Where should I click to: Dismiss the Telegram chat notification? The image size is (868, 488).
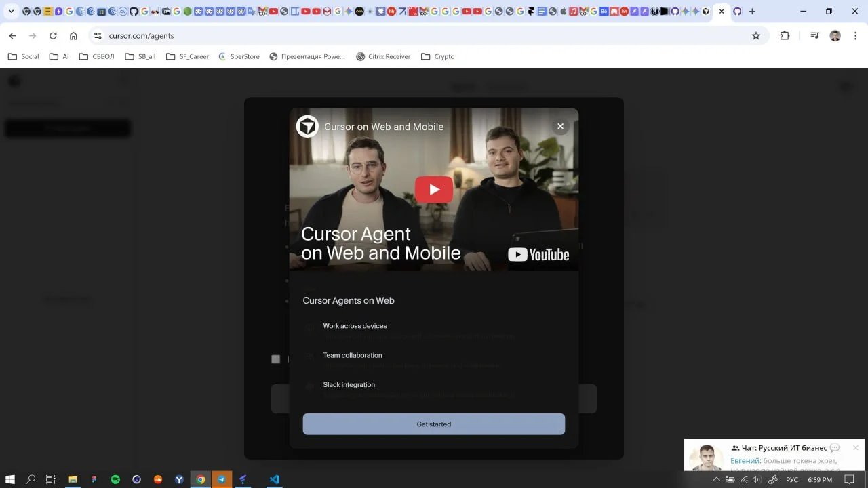coord(855,448)
